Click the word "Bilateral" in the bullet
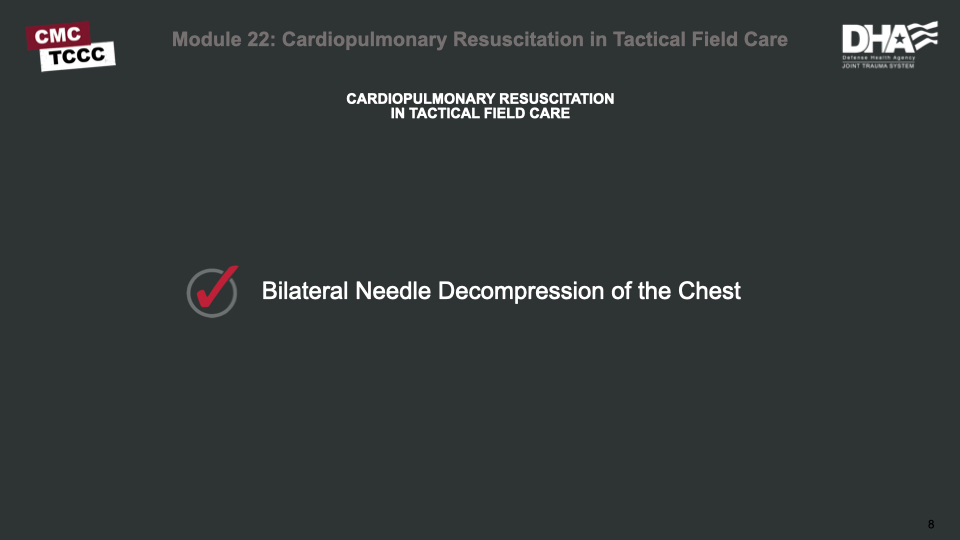 coord(304,291)
